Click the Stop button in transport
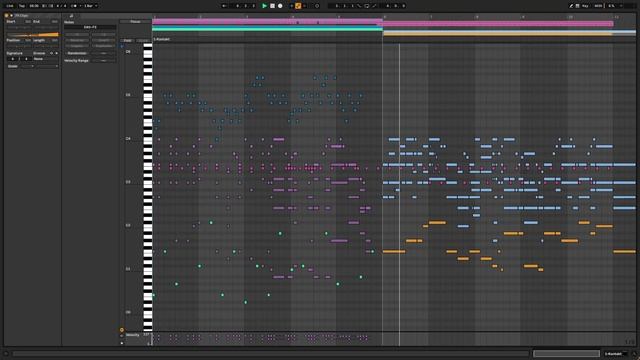Viewport: 640px width, 360px height. click(272, 6)
